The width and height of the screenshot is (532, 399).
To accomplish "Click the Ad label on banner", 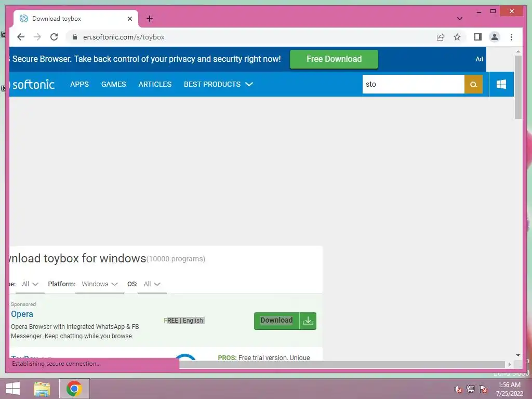I will [x=479, y=59].
